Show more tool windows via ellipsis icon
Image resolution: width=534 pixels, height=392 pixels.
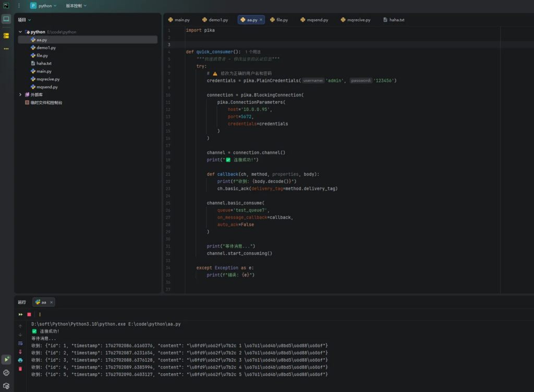click(6, 48)
